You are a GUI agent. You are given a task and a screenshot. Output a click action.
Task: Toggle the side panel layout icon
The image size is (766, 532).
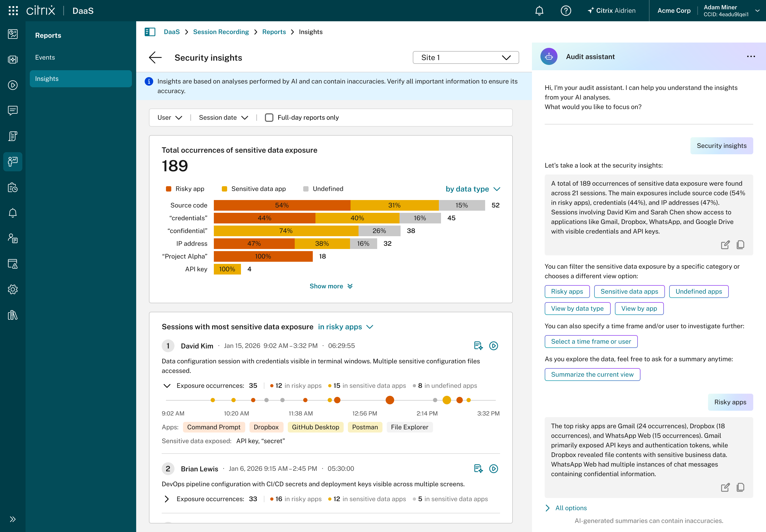pos(150,32)
